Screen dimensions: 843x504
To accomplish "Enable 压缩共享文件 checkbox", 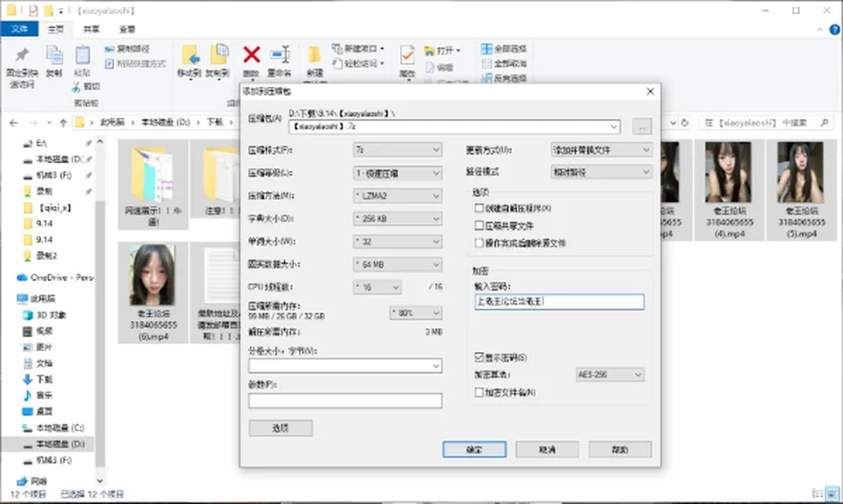I will pos(479,226).
